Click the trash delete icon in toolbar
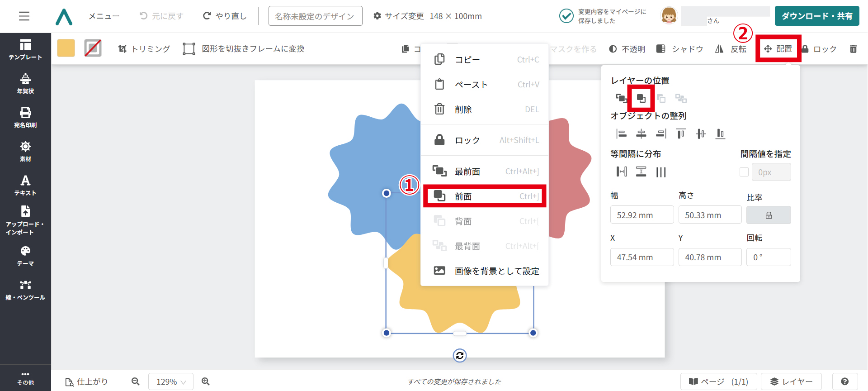Image resolution: width=868 pixels, height=391 pixels. point(853,49)
